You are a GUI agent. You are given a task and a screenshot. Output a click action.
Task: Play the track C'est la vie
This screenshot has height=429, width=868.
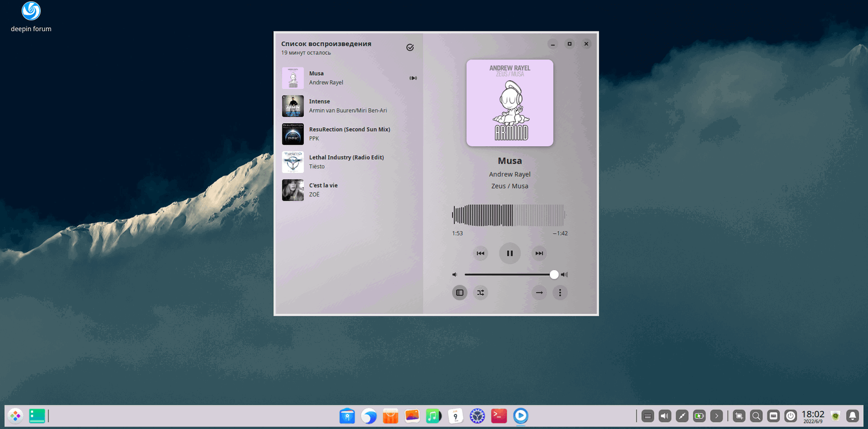click(x=349, y=190)
